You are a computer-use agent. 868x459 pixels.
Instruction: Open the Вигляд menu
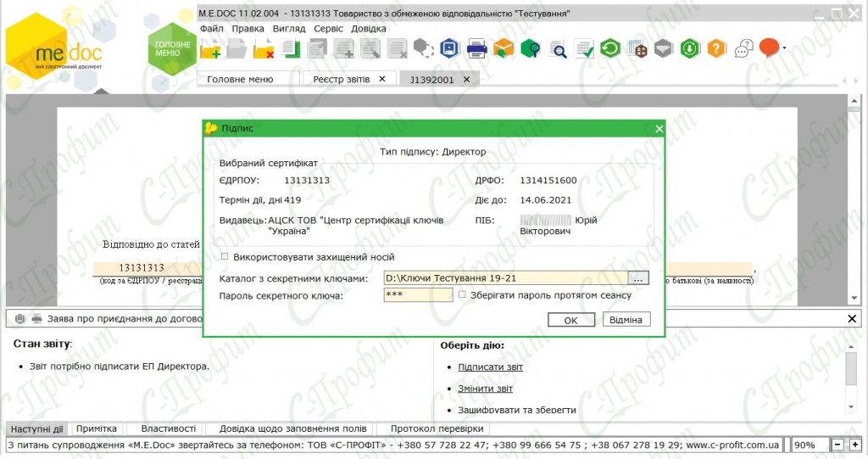tap(289, 28)
